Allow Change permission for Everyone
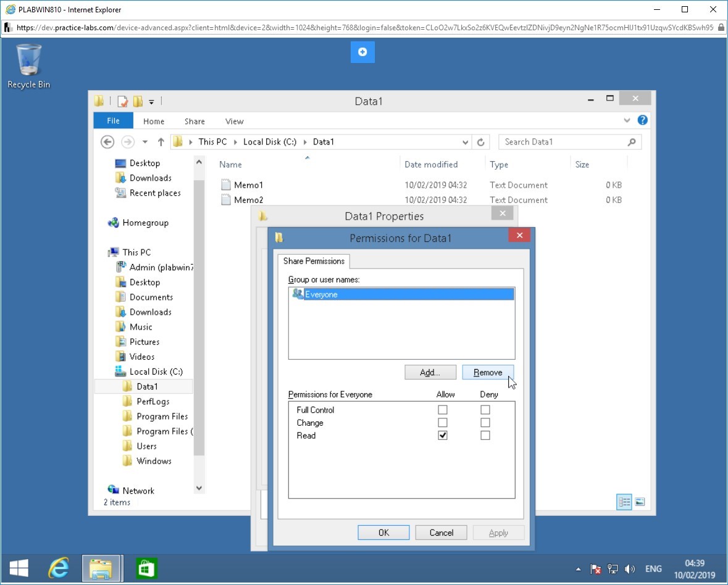The width and height of the screenshot is (728, 585). (443, 423)
